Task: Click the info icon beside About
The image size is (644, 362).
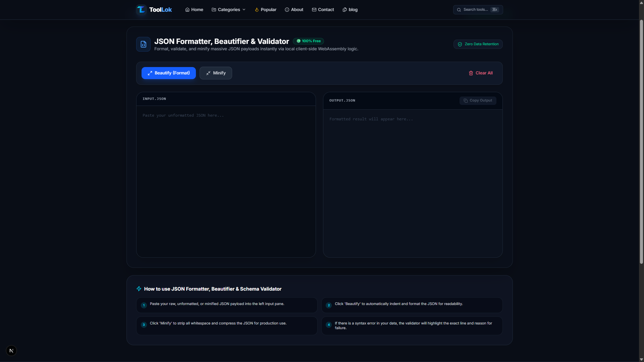Action: [x=287, y=10]
